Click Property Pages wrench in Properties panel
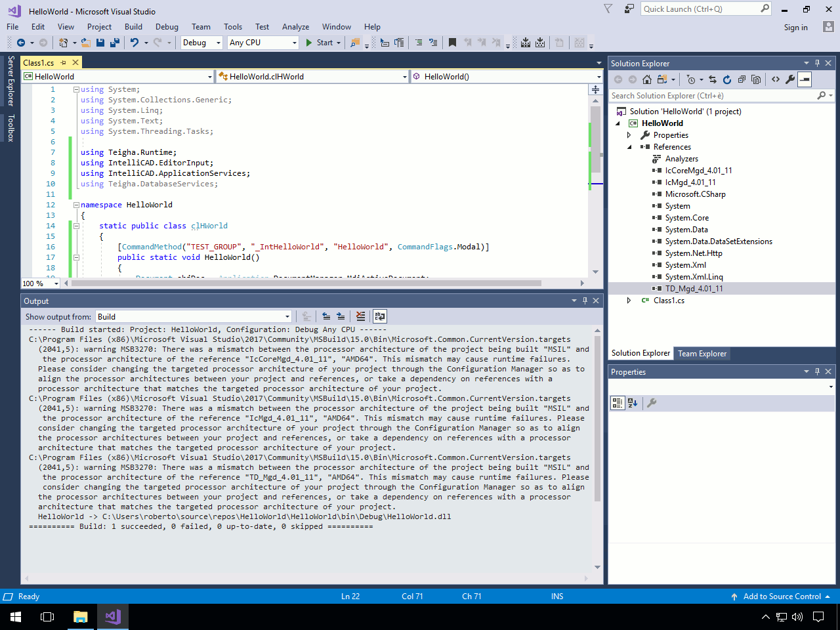 tap(652, 403)
